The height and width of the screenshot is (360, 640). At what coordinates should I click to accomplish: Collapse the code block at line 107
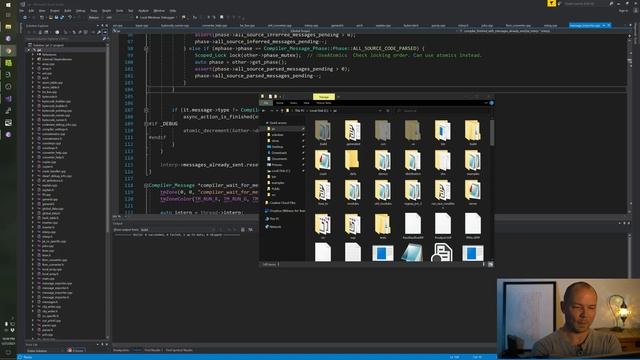click(x=146, y=110)
